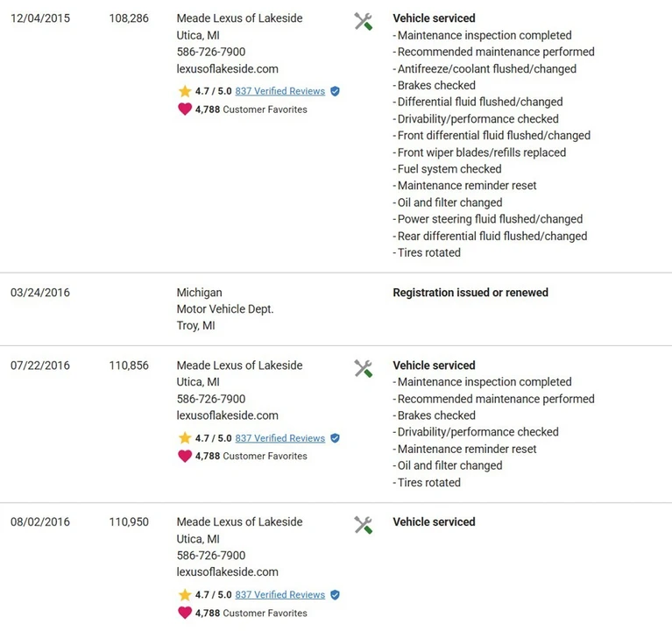Click the Registration issued or renewed heading

470,293
